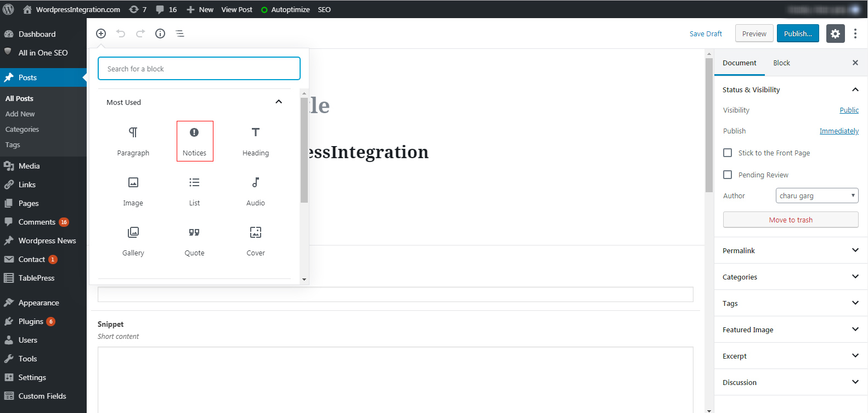Screen dimensions: 868x413
Task: Tick Stick to the Front Page checkbox
Action: 728,153
